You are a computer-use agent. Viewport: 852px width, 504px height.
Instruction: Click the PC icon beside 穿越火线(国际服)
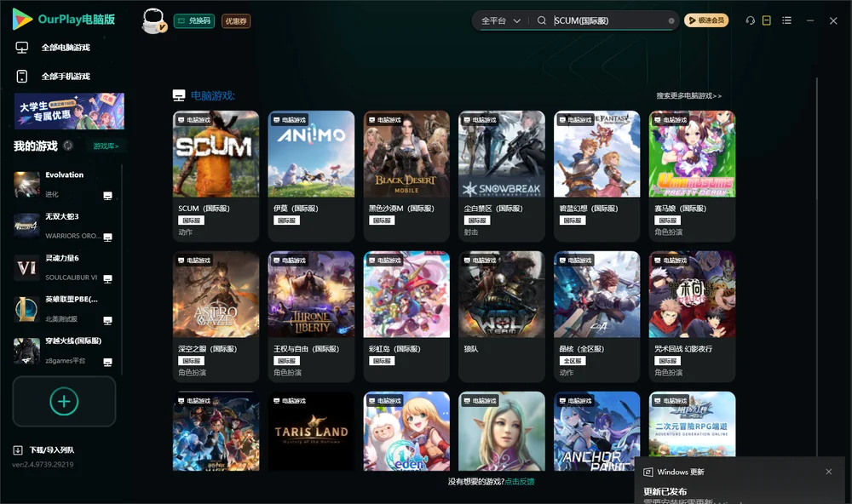click(x=107, y=362)
